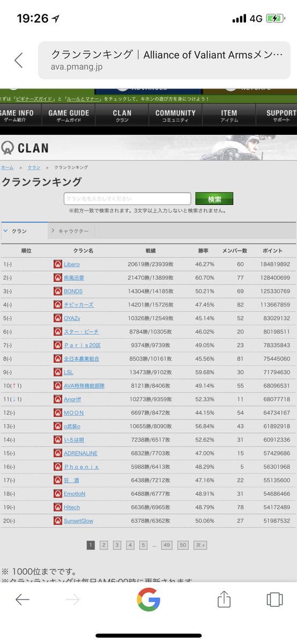
Task: Click the clan emblem next to 全日本農業組合
Action: pos(58,358)
